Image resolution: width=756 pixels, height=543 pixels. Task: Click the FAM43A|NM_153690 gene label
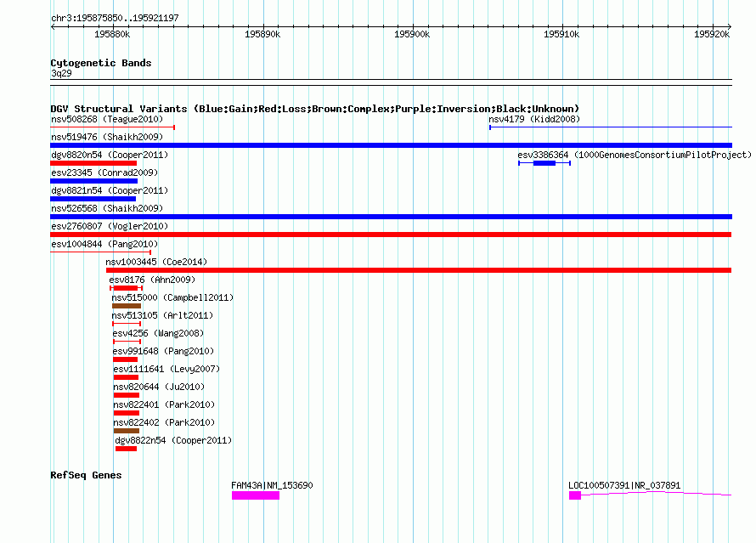click(272, 485)
